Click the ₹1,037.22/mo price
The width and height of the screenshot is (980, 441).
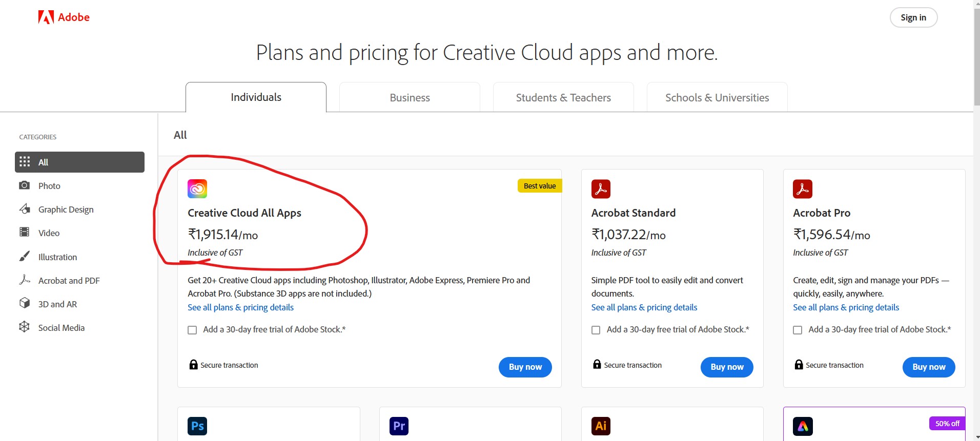pos(628,235)
